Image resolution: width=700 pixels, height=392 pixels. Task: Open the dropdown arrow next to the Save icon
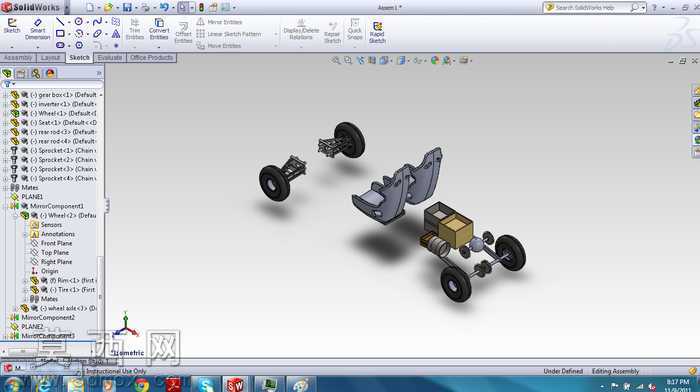pos(136,8)
